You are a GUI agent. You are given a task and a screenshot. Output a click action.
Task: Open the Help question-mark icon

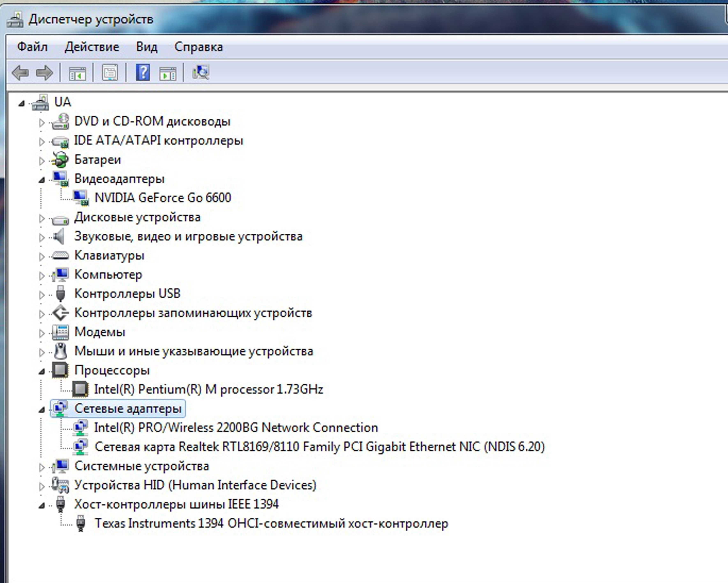coord(143,72)
